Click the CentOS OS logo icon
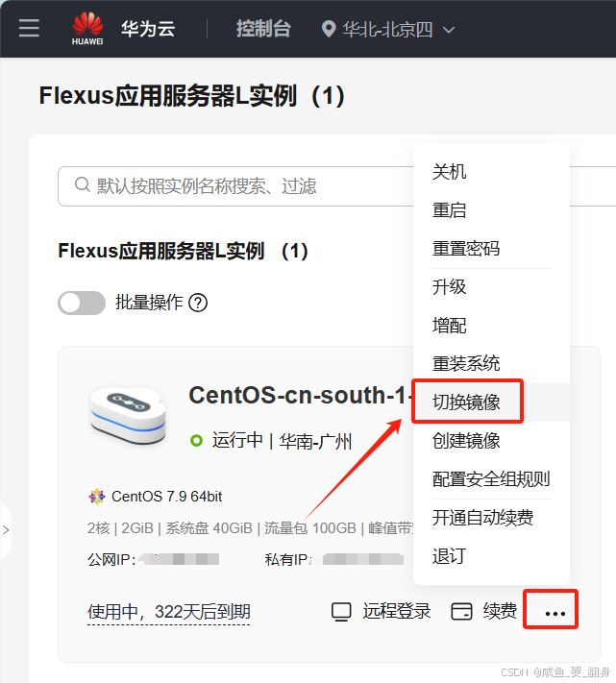The image size is (616, 683). click(x=97, y=497)
